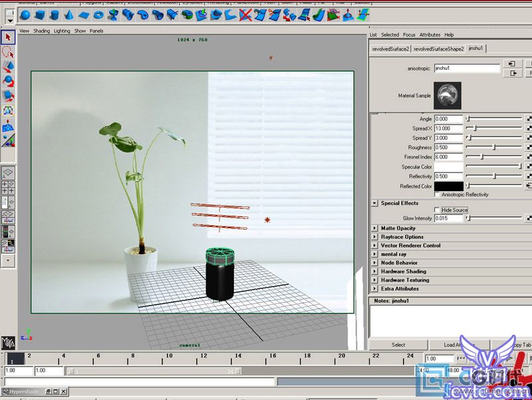
Task: Open the viewport Panels menu
Action: [96, 31]
